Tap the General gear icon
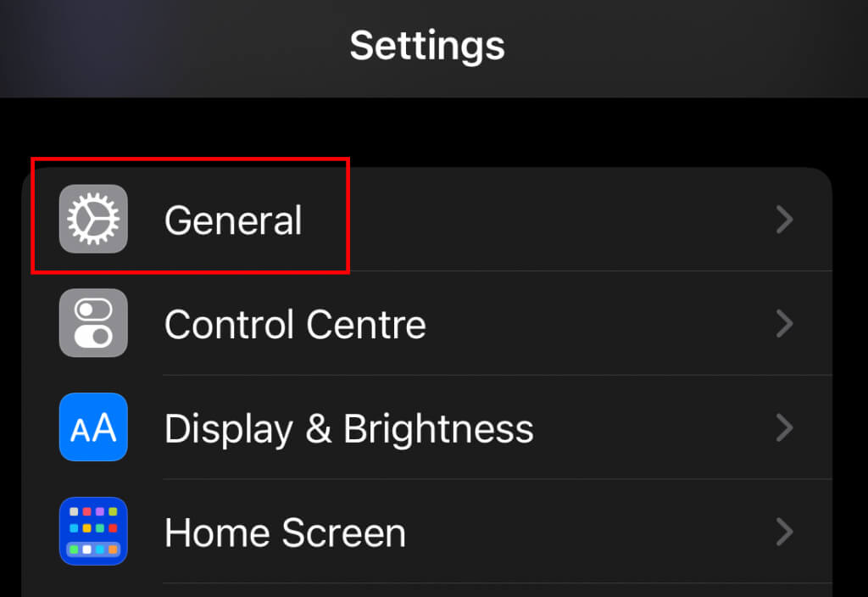 pyautogui.click(x=93, y=219)
